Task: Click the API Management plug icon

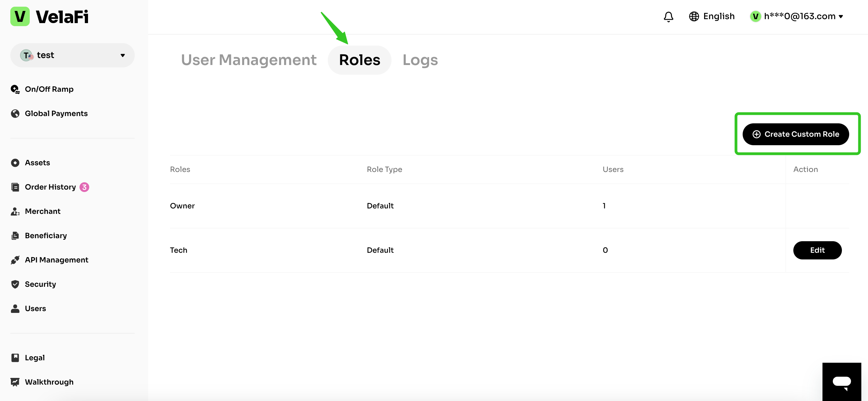Action: [15, 260]
